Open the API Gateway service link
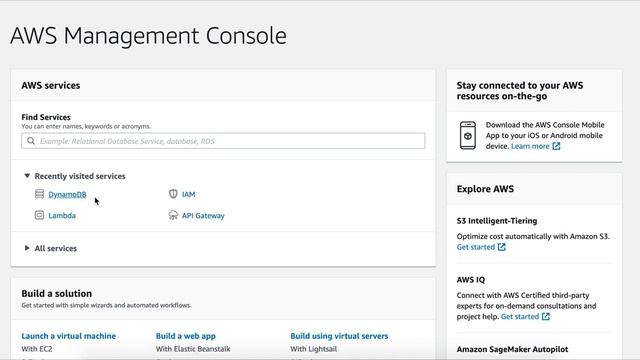The width and height of the screenshot is (640, 360). (x=203, y=216)
